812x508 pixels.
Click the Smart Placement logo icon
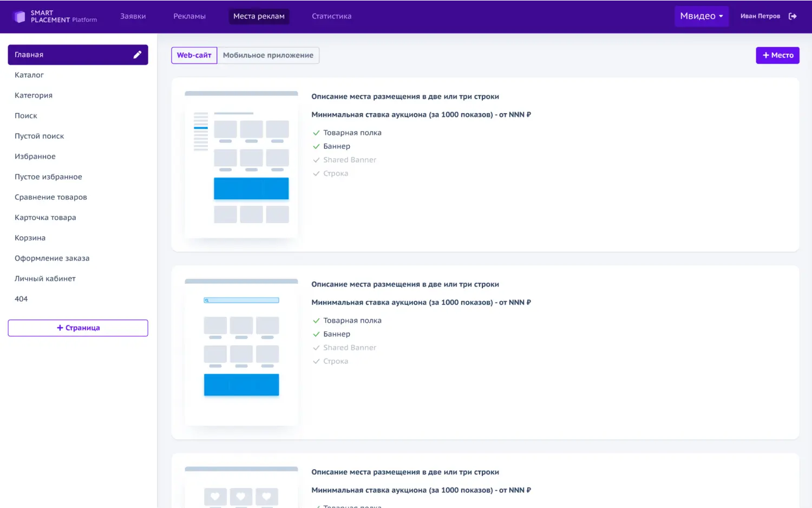coord(19,16)
